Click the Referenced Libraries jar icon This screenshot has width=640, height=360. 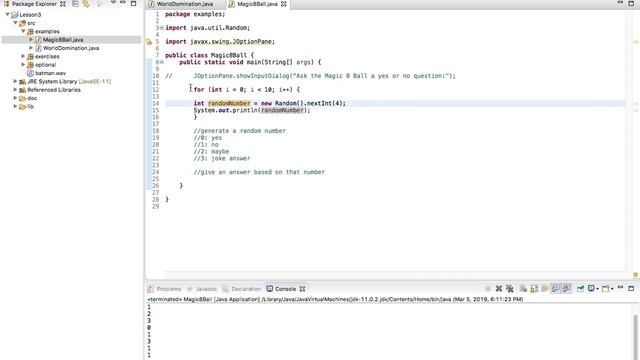[22, 90]
